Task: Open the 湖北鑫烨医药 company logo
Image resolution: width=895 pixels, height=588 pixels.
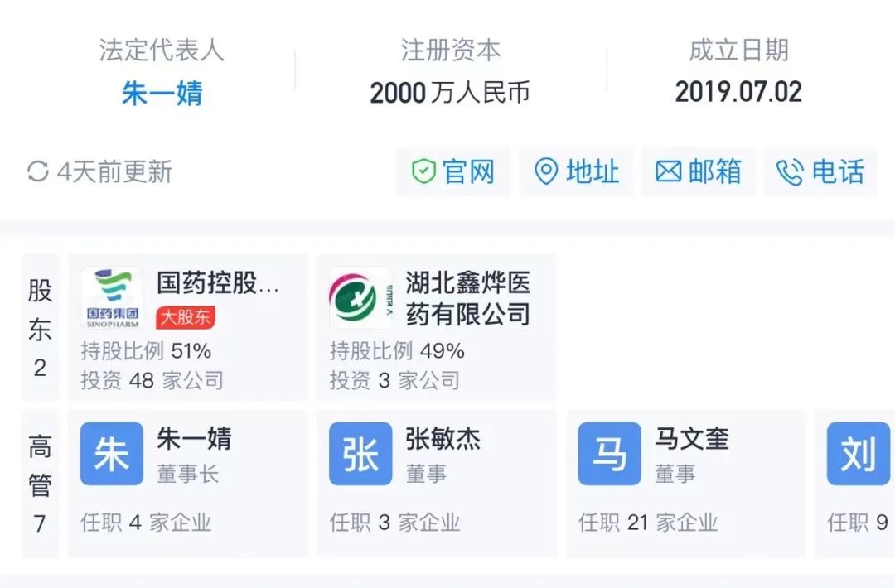Action: click(360, 297)
